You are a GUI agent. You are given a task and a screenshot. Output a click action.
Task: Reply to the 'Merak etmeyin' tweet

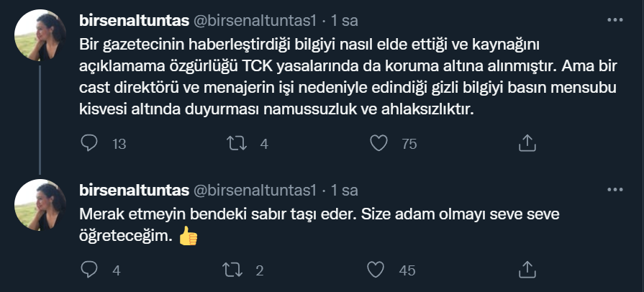click(89, 270)
